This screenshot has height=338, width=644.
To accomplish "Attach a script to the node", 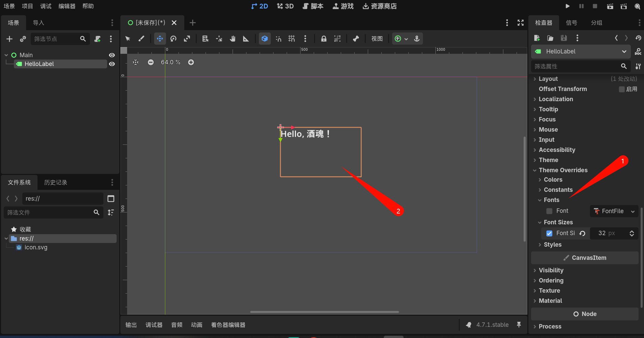I will [x=97, y=39].
